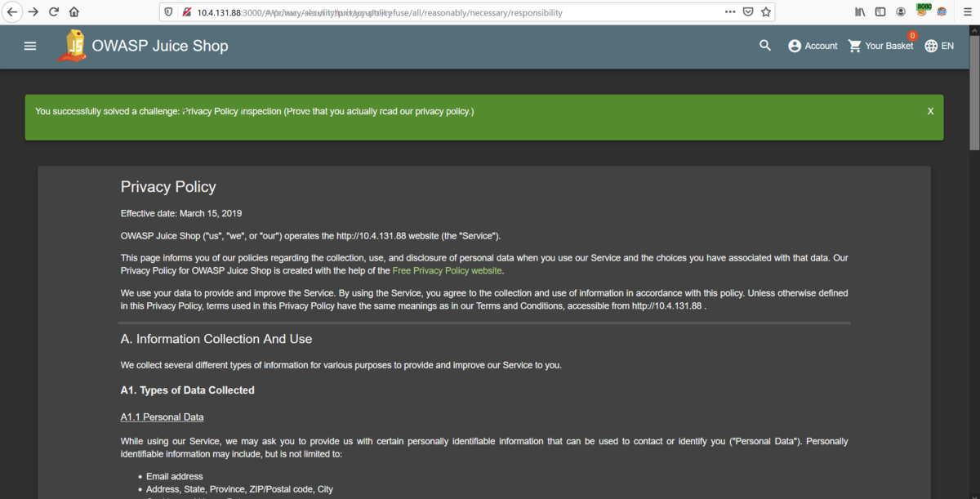The image size is (980, 499).
Task: Open Juice Shop side navigation menu
Action: pos(30,46)
